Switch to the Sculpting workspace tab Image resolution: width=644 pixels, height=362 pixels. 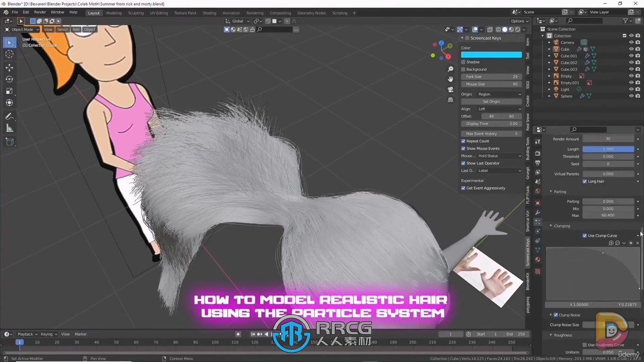pos(136,13)
